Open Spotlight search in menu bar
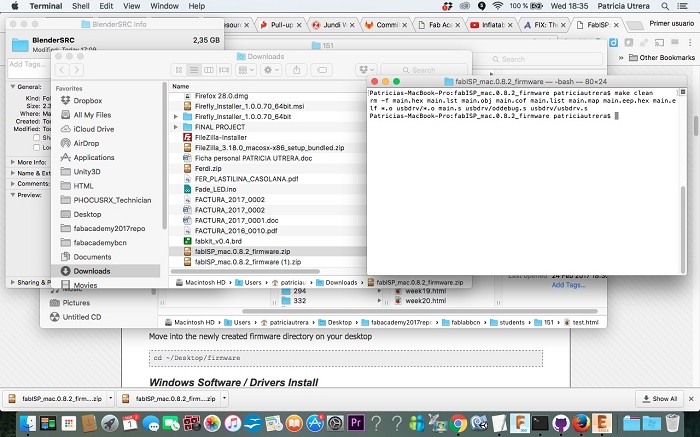The image size is (700, 437). [x=665, y=6]
